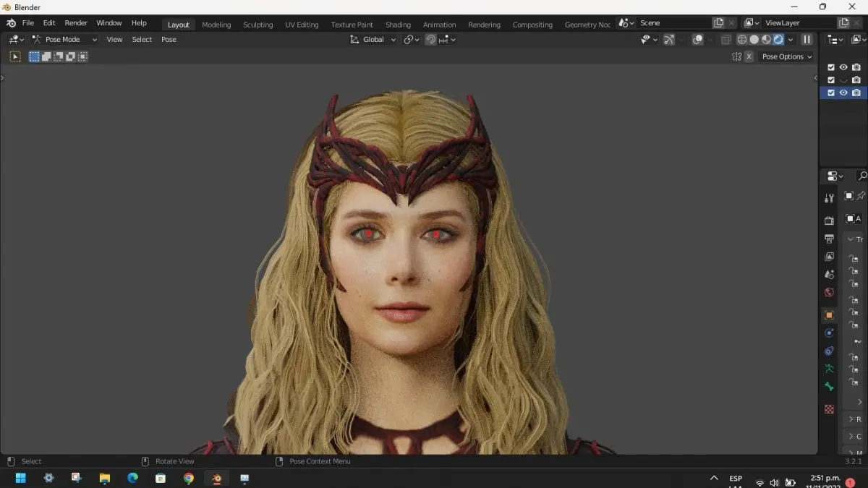Open the Output properties tab

pos(830,239)
